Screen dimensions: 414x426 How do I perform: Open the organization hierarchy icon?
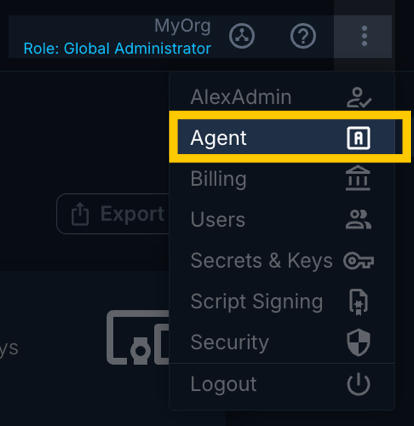pyautogui.click(x=242, y=36)
